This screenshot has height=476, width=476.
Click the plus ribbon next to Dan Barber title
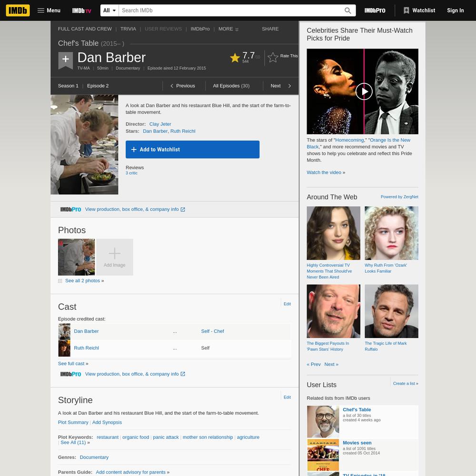[x=66, y=60]
